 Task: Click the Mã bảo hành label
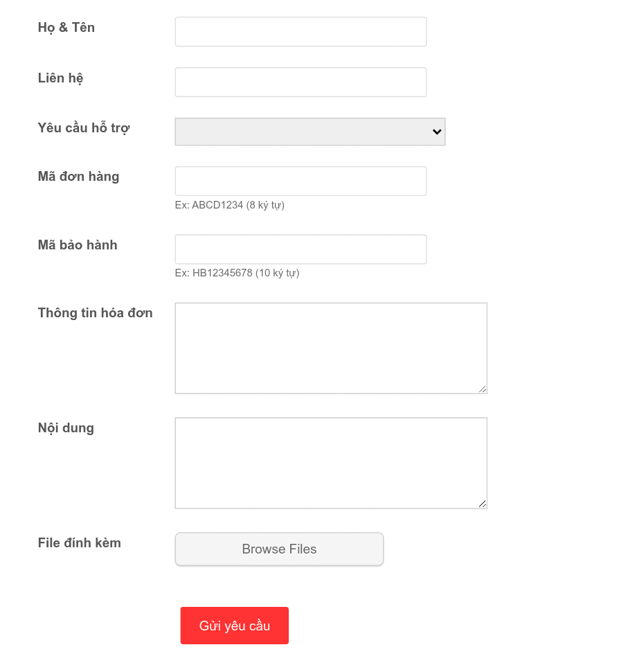(x=78, y=245)
